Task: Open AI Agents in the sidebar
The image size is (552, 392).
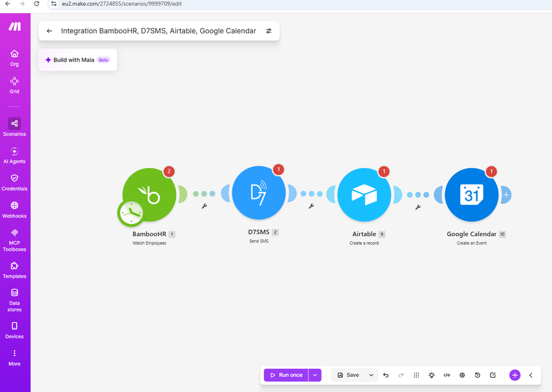Action: point(14,155)
